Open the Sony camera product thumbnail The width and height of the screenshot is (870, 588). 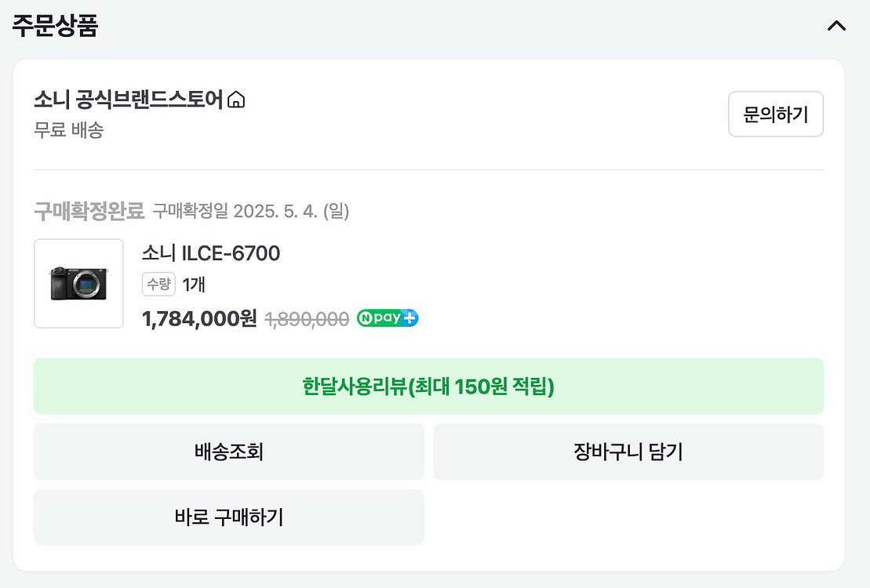click(x=78, y=284)
